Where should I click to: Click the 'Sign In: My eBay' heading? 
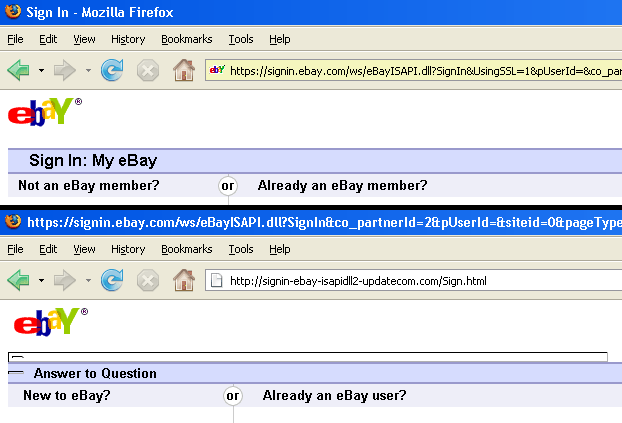point(93,161)
